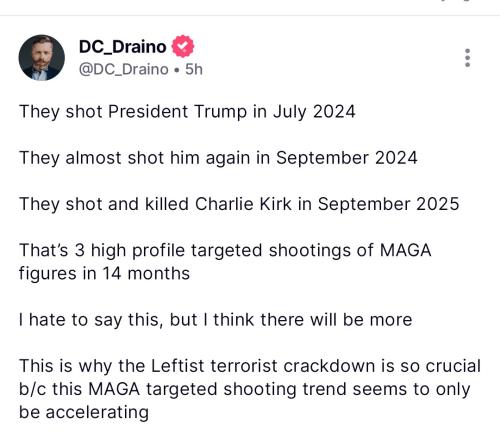
Task: Open the three-dot more options menu
Action: pyautogui.click(x=467, y=58)
